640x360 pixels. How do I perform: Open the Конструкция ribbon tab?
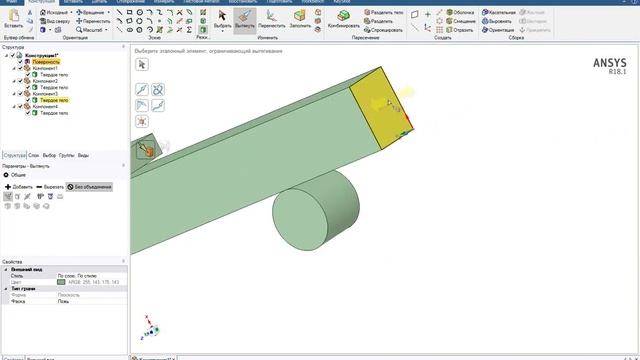tap(41, 2)
